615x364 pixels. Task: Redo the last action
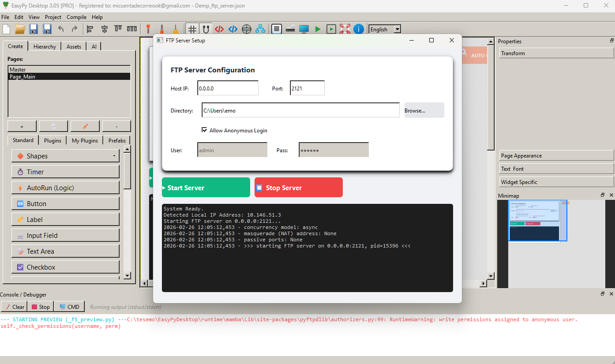(x=75, y=29)
